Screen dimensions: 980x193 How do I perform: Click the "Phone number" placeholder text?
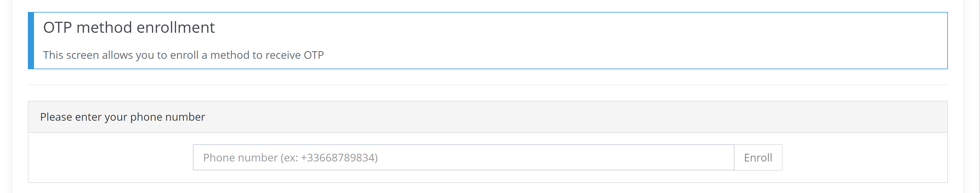[240, 158]
